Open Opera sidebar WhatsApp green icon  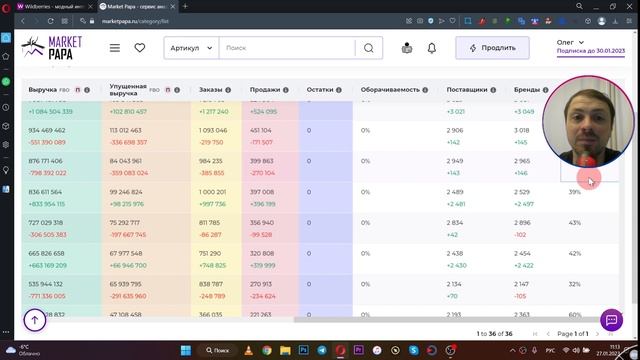pyautogui.click(x=6, y=82)
